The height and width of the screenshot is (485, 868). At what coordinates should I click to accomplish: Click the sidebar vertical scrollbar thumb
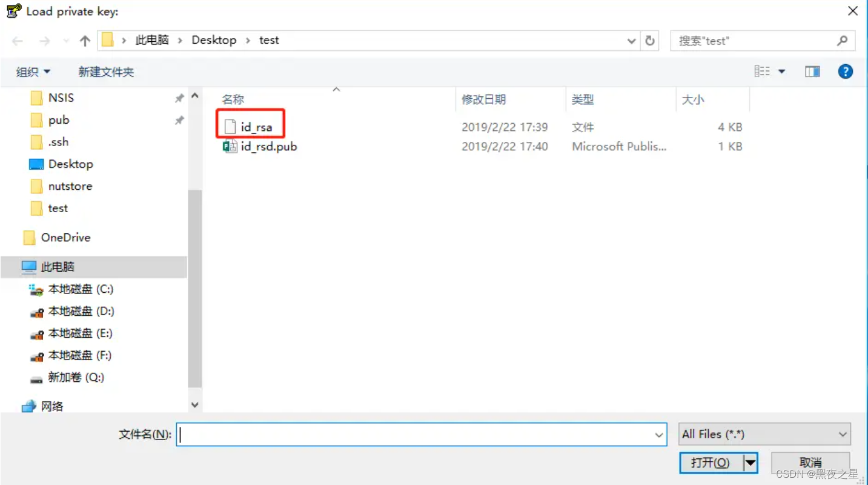click(195, 289)
